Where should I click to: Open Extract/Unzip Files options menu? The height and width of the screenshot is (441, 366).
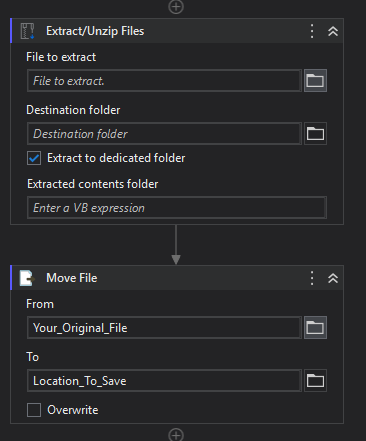click(312, 31)
